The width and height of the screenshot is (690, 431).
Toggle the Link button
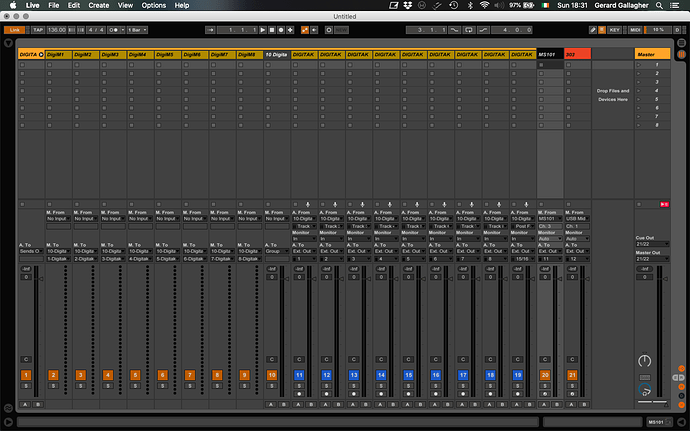[x=15, y=30]
